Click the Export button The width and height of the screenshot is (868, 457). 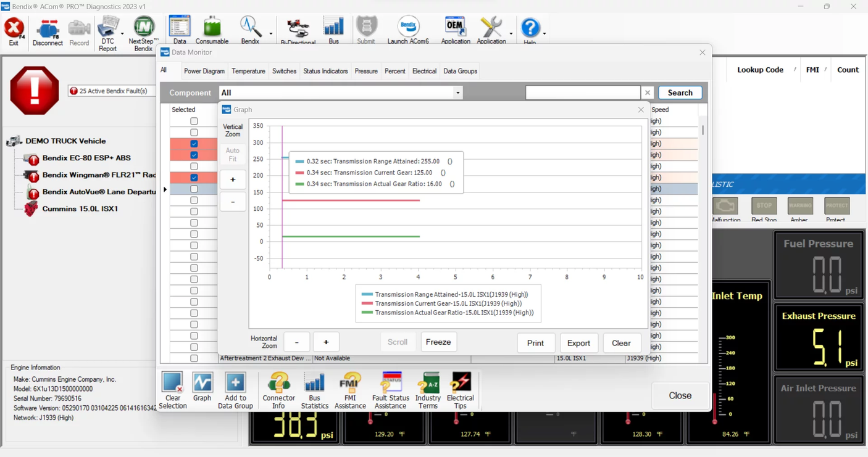pyautogui.click(x=578, y=343)
